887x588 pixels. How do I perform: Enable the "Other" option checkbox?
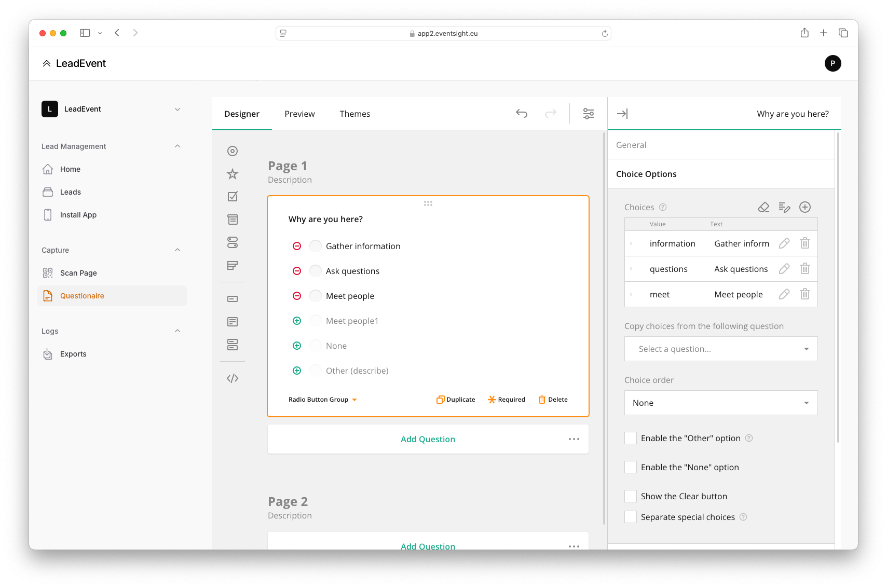coord(631,438)
